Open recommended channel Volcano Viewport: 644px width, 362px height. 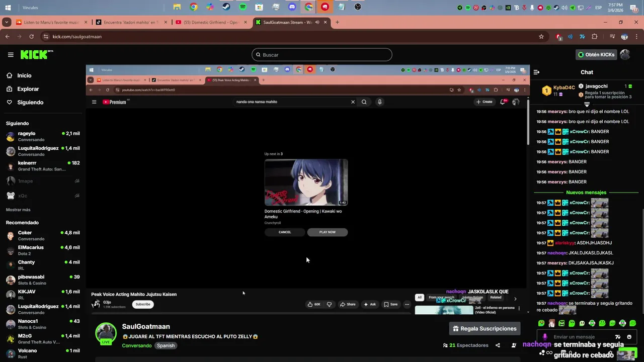(43, 353)
